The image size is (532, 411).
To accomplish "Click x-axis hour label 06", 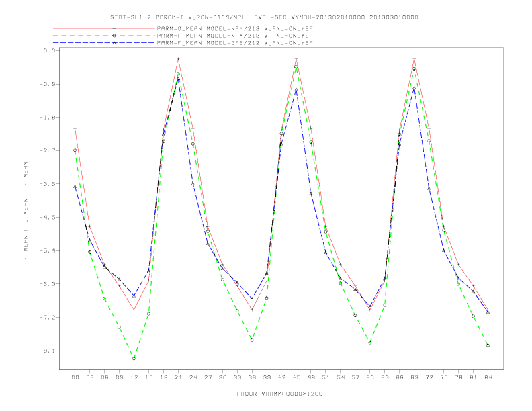I will [105, 377].
